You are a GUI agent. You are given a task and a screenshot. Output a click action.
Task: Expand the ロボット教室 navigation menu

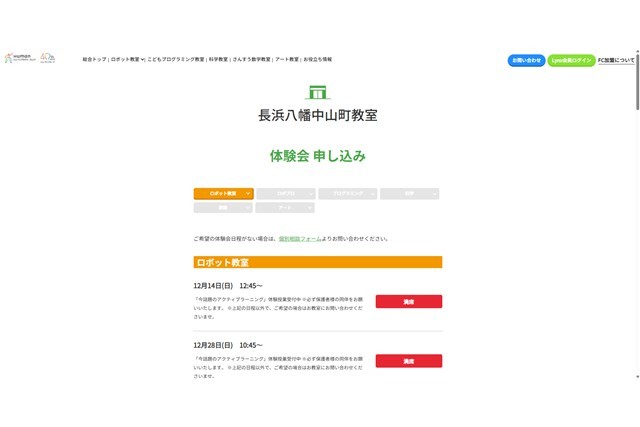coord(127,60)
